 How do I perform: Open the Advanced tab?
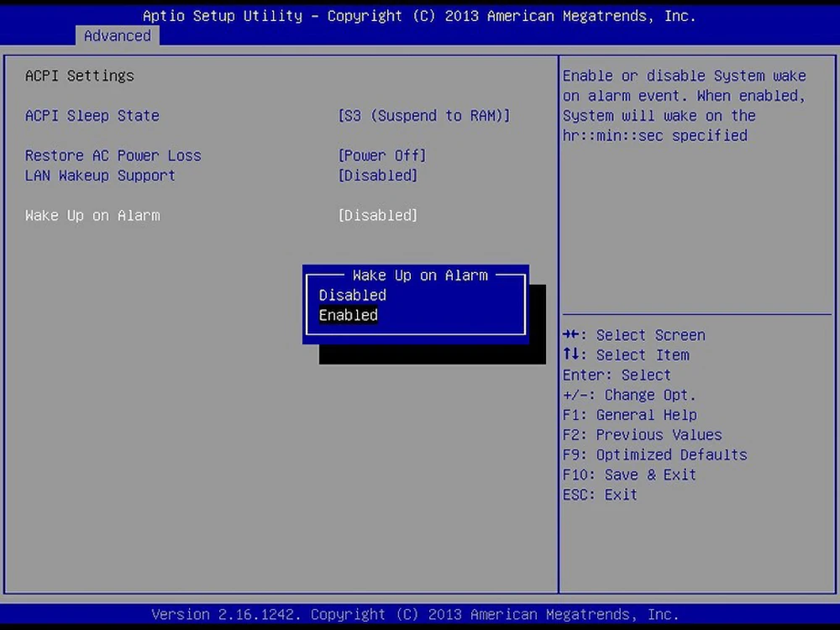click(x=118, y=36)
